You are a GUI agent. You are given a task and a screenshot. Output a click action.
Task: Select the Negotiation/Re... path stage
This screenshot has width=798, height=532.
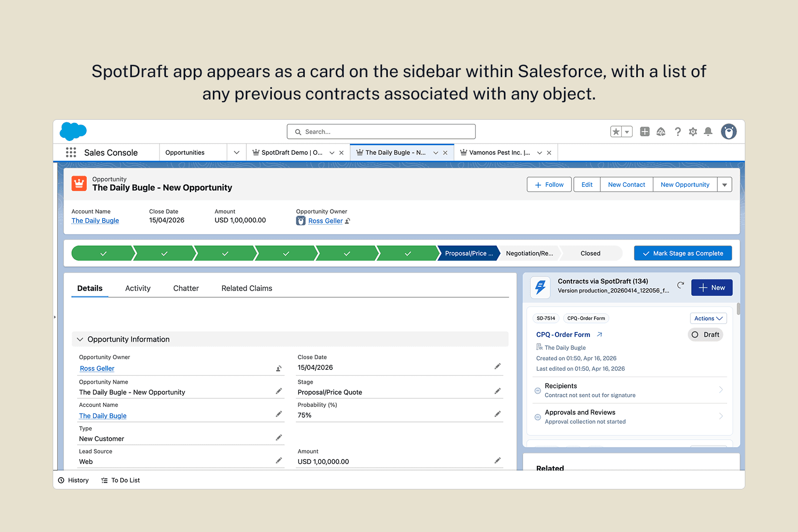(530, 253)
